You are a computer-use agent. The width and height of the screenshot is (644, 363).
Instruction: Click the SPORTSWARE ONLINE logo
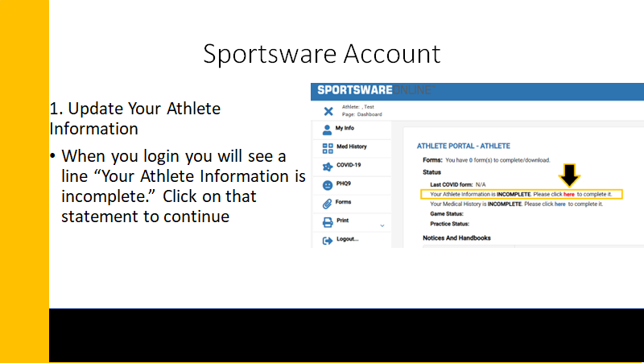pyautogui.click(x=376, y=90)
